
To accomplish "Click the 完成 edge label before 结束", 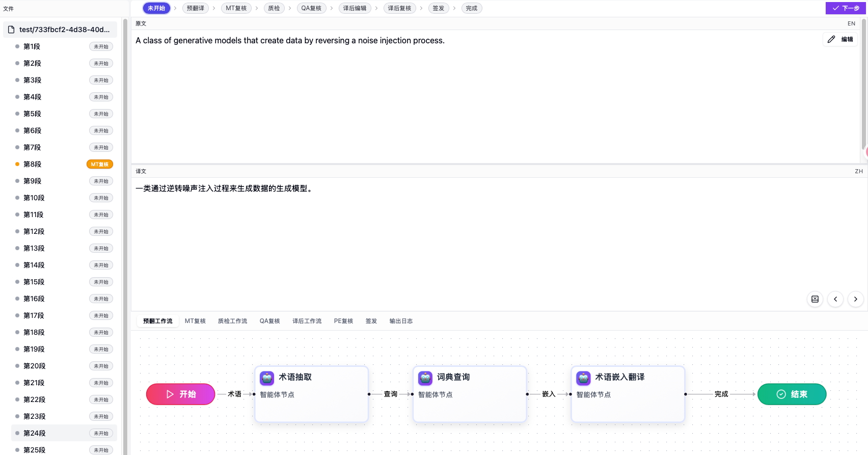I will 721,394.
